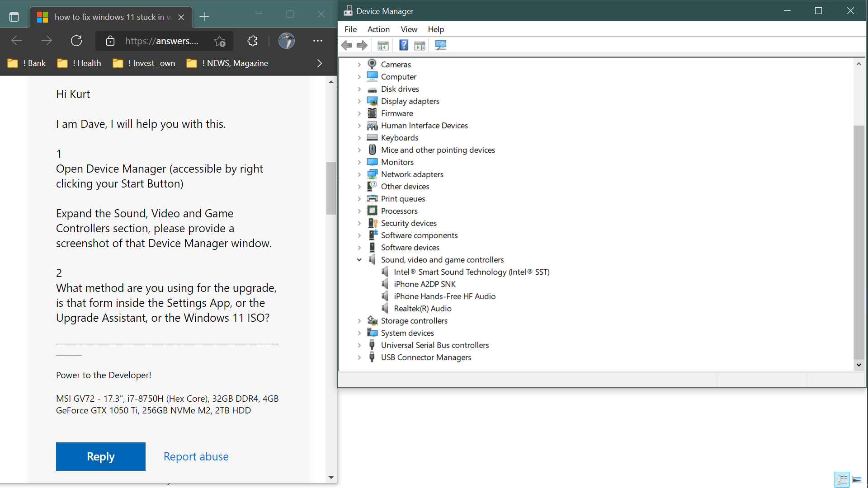Click the Report abuse link
This screenshot has width=868, height=488.
click(196, 456)
